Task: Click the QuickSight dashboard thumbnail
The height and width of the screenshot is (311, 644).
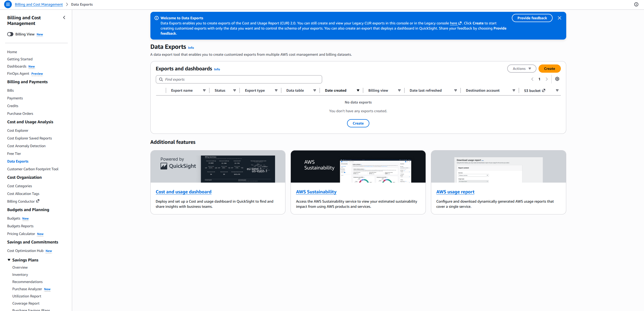Action: click(x=218, y=166)
